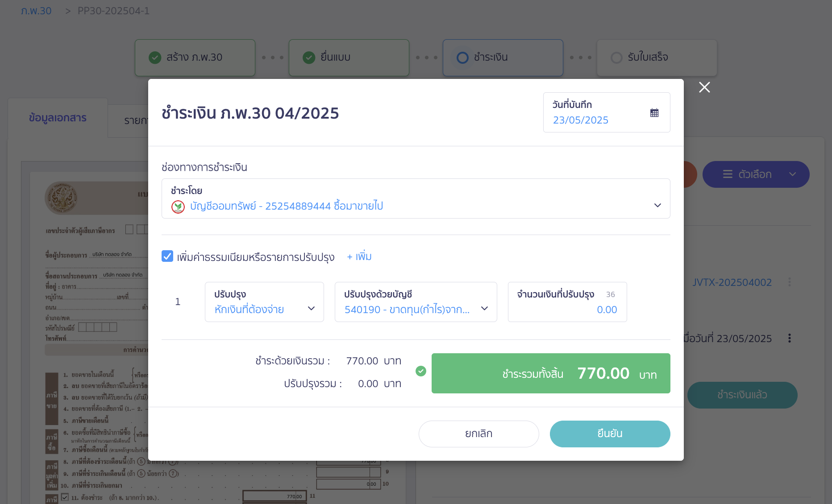
Task: Click the Kasikorn bank logo in payment account
Action: 178,207
